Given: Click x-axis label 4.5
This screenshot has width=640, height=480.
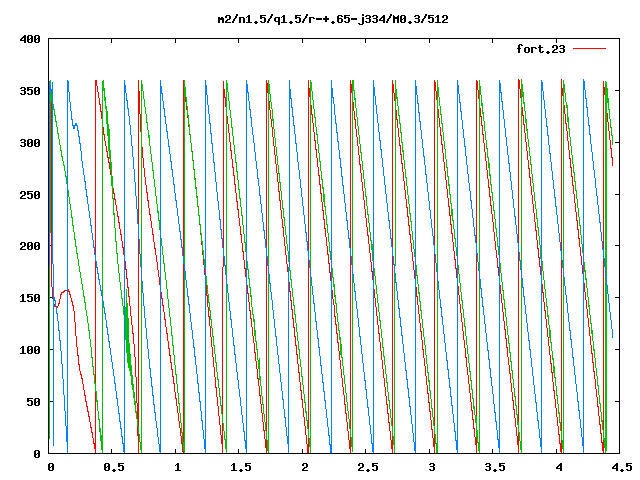Looking at the screenshot, I should [621, 467].
